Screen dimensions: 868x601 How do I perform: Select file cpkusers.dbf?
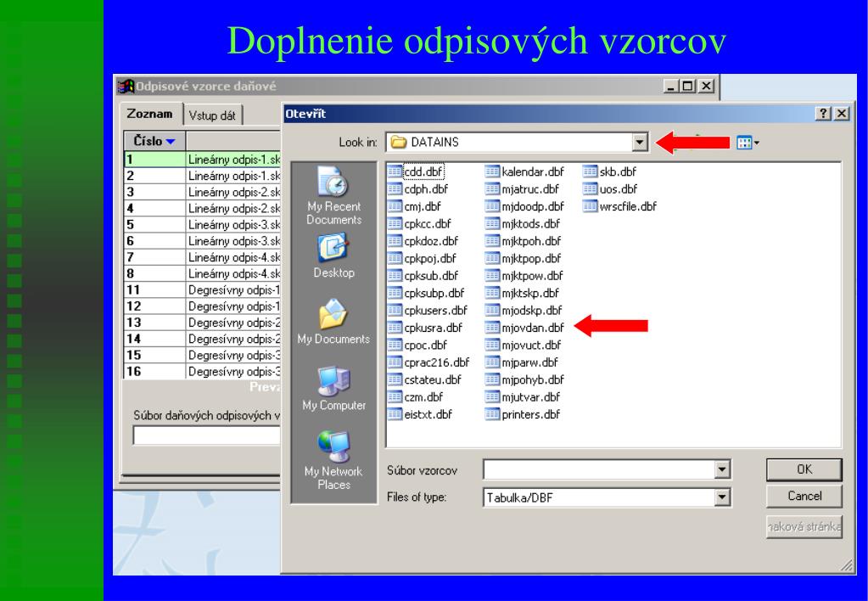pos(428,310)
